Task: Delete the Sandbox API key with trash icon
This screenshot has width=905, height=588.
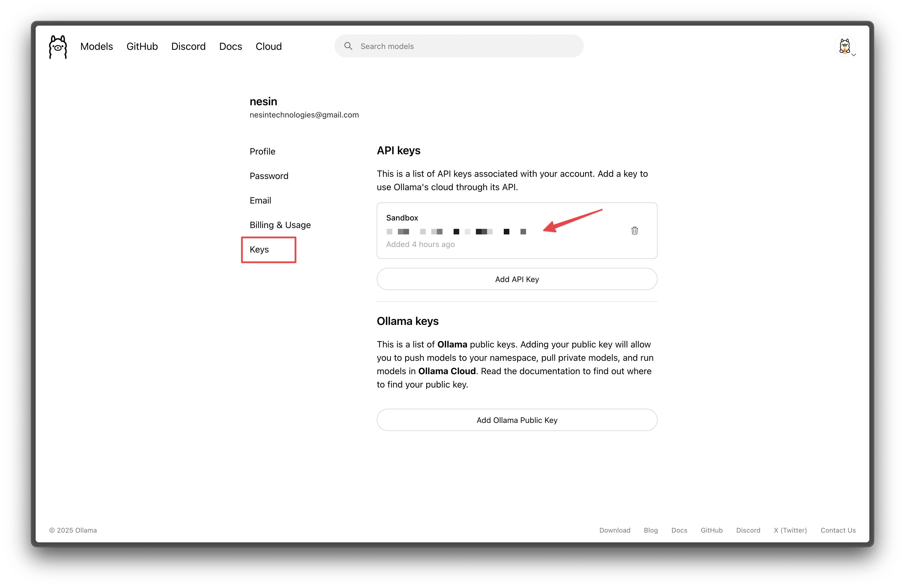Action: pyautogui.click(x=634, y=231)
